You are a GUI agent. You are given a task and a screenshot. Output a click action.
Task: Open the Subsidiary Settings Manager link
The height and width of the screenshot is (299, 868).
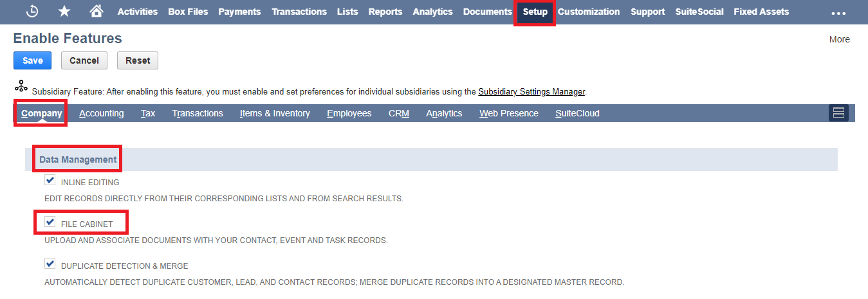coord(531,92)
